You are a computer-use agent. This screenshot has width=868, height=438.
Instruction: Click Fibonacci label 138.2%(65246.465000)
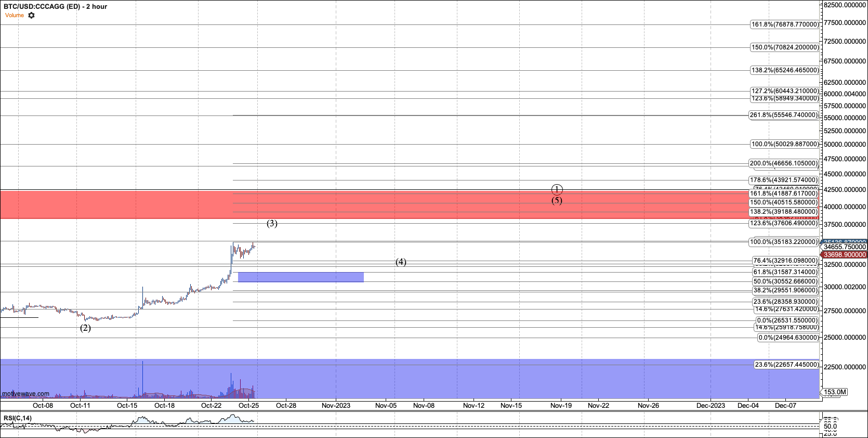pos(785,70)
